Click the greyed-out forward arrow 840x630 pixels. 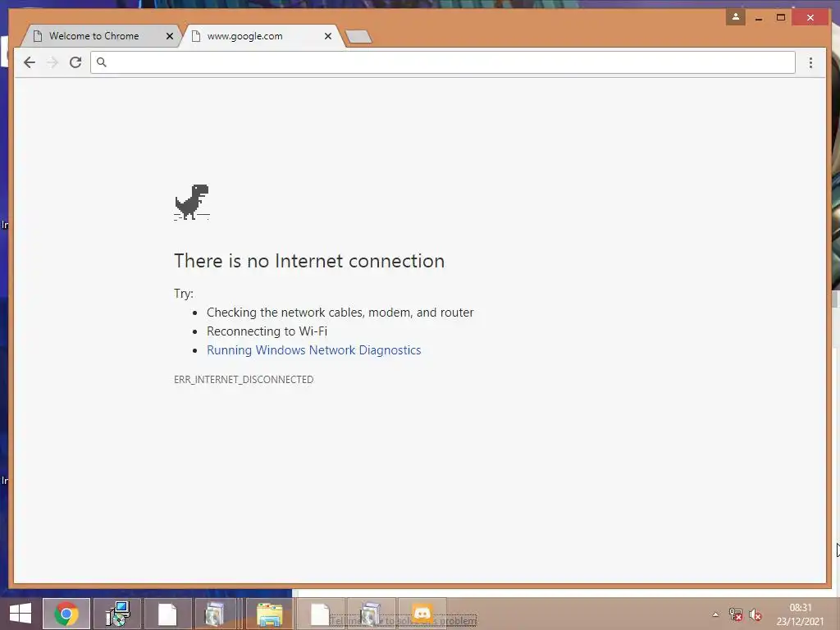tap(52, 62)
